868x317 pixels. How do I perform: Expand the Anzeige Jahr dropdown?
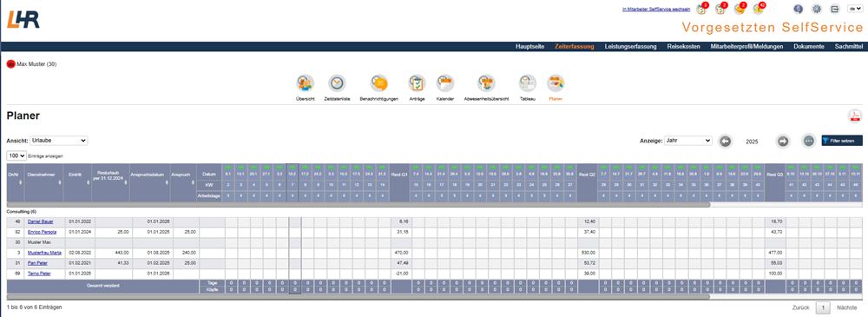(688, 141)
